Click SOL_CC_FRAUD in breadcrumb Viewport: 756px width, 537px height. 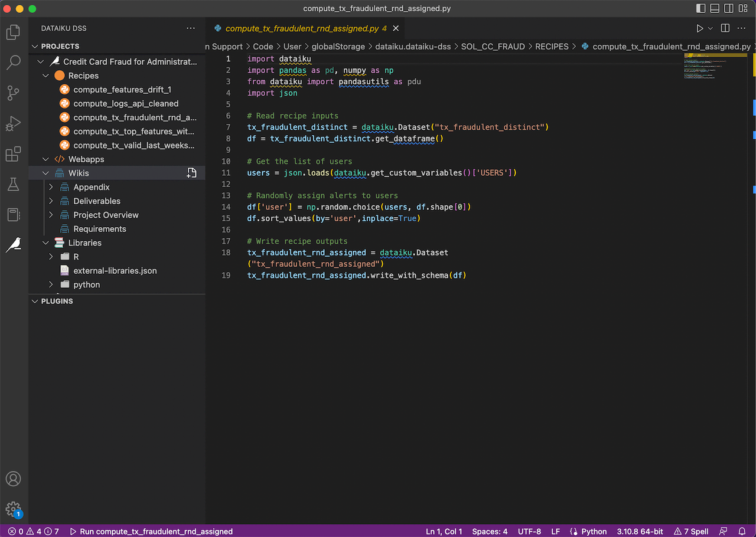(x=493, y=47)
